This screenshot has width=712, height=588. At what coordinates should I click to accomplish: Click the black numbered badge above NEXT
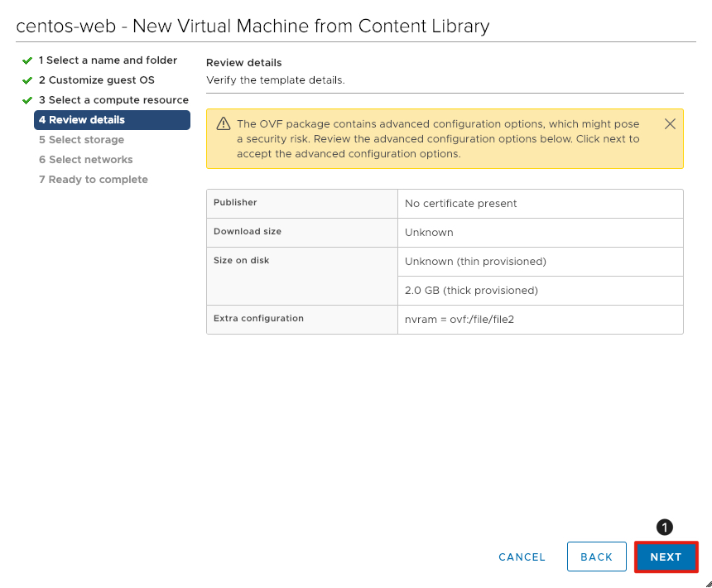(665, 527)
